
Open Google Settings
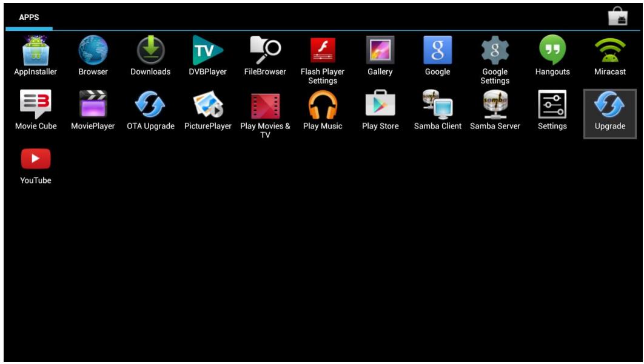[x=495, y=60]
